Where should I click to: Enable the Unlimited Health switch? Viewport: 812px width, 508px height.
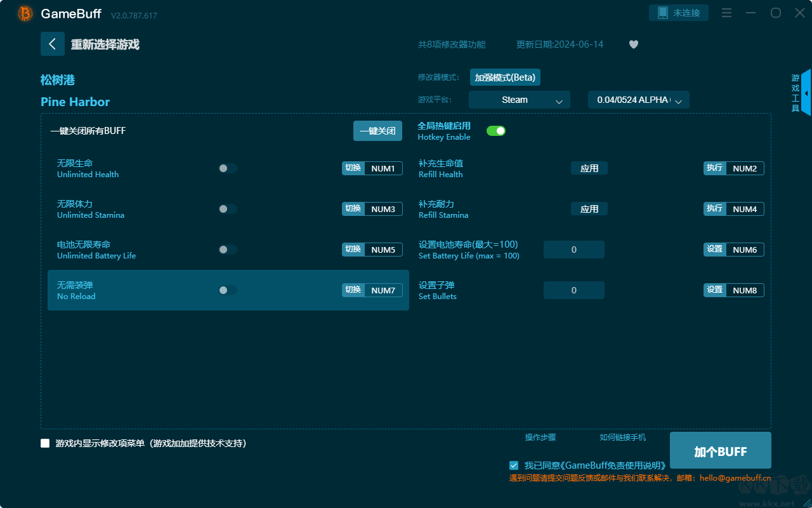228,168
